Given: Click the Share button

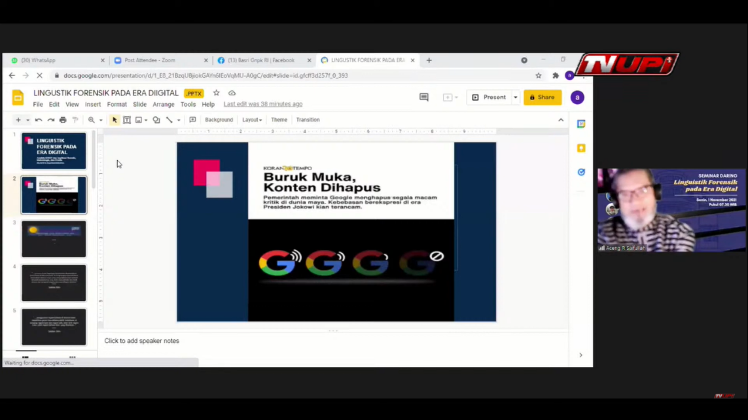Looking at the screenshot, I should coord(542,97).
